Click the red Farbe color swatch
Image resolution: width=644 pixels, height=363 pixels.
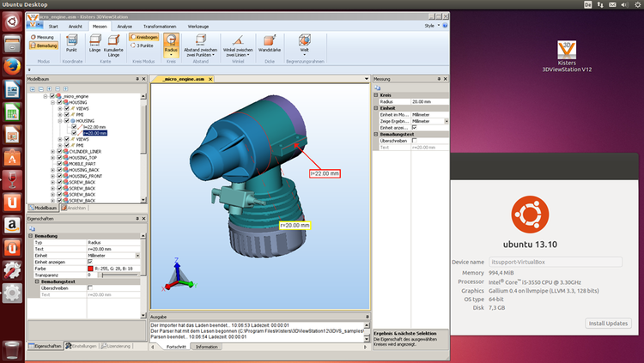[x=88, y=269]
